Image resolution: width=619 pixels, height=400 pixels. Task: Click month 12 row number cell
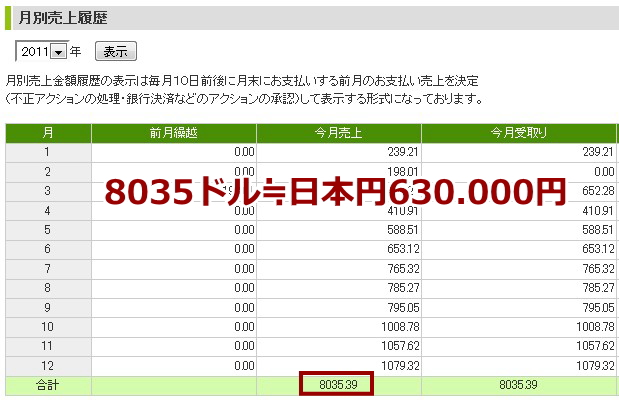(47, 366)
